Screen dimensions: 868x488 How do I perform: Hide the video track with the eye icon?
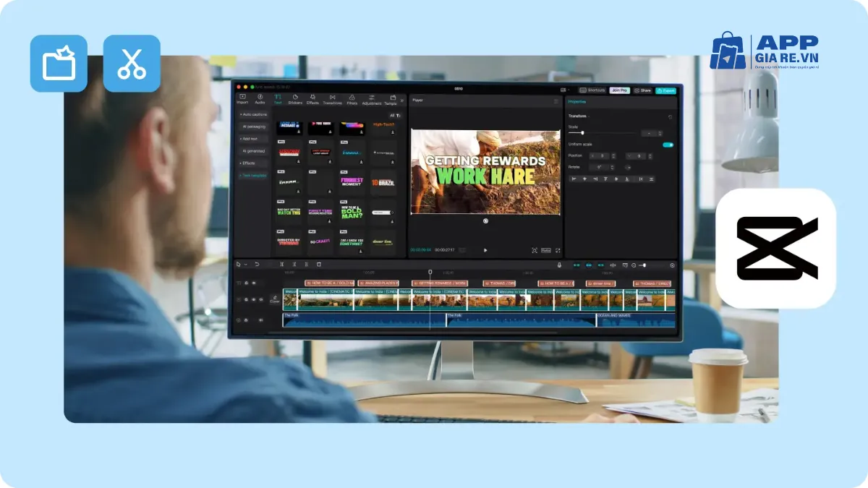[x=253, y=299]
